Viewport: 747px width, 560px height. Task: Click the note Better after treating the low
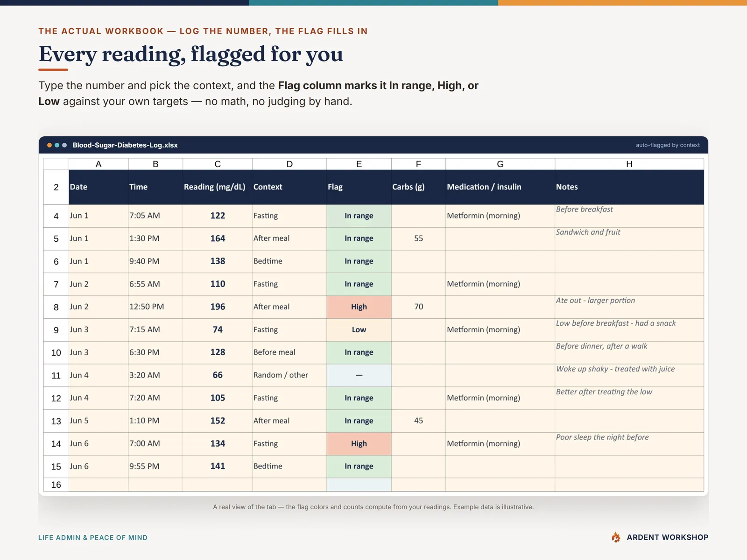(x=604, y=392)
